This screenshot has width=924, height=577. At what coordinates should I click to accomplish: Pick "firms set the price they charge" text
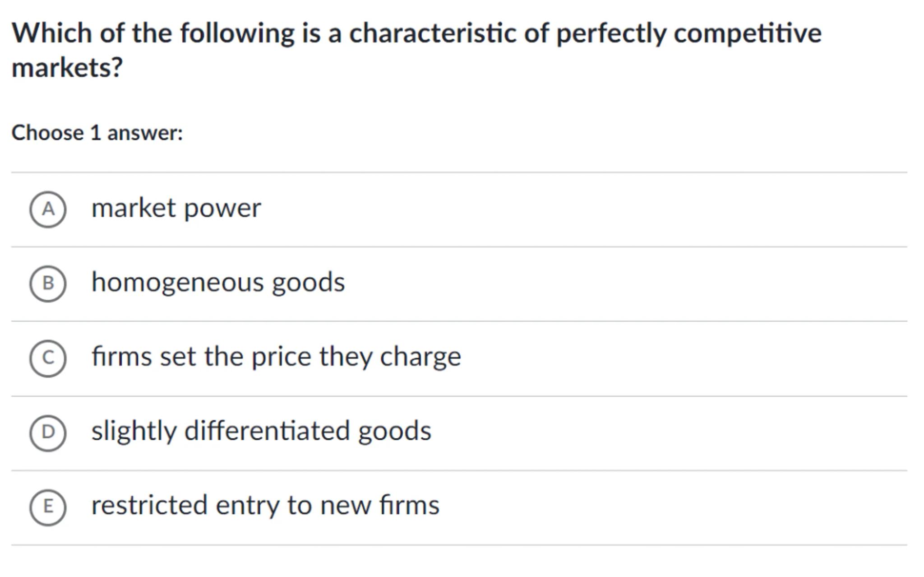(x=276, y=357)
